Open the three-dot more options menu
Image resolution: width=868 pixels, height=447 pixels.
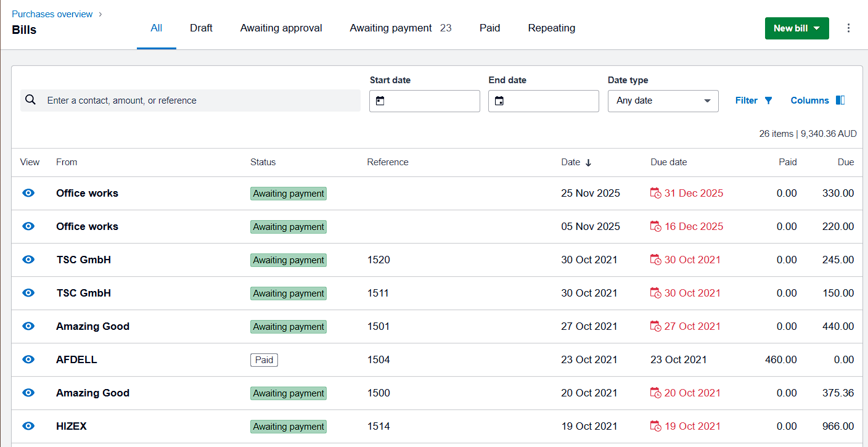click(x=849, y=28)
